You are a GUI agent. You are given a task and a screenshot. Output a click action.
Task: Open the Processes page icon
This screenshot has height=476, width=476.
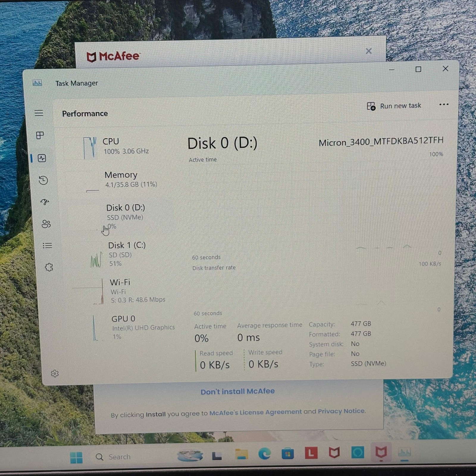coord(40,135)
